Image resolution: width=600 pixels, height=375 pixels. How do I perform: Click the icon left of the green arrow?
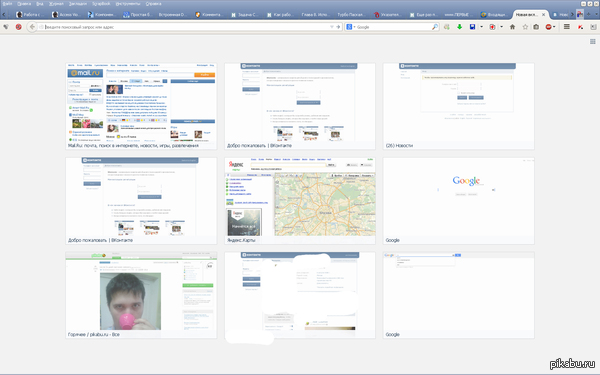(x=447, y=27)
